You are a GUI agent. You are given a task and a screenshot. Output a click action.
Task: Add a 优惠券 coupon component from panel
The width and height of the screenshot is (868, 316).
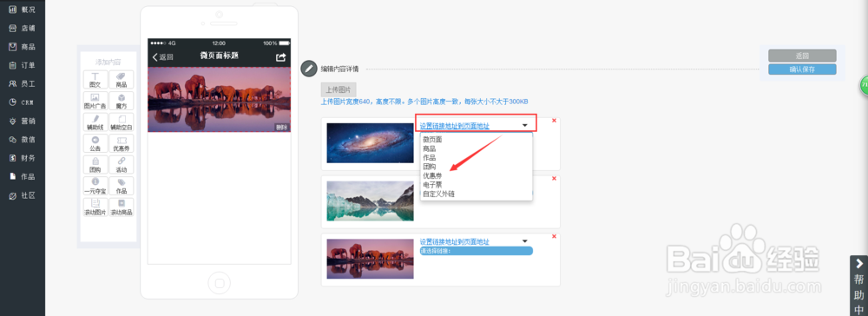(x=122, y=143)
